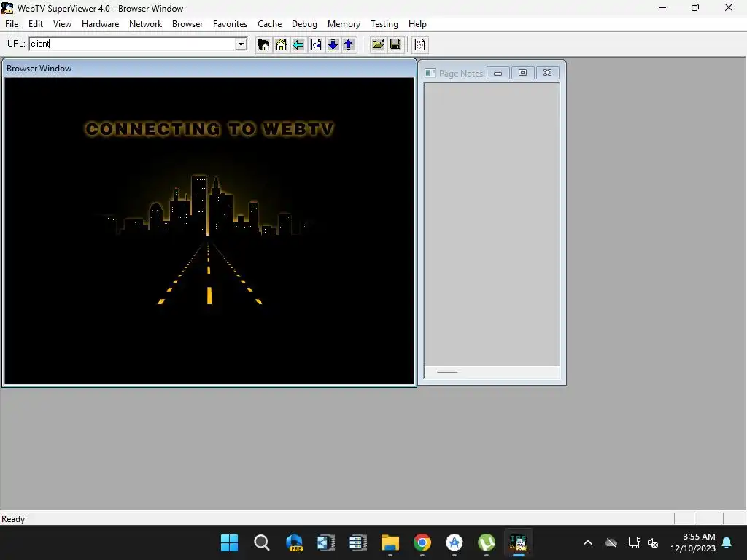
Task: Open the Memory menu
Action: point(344,24)
